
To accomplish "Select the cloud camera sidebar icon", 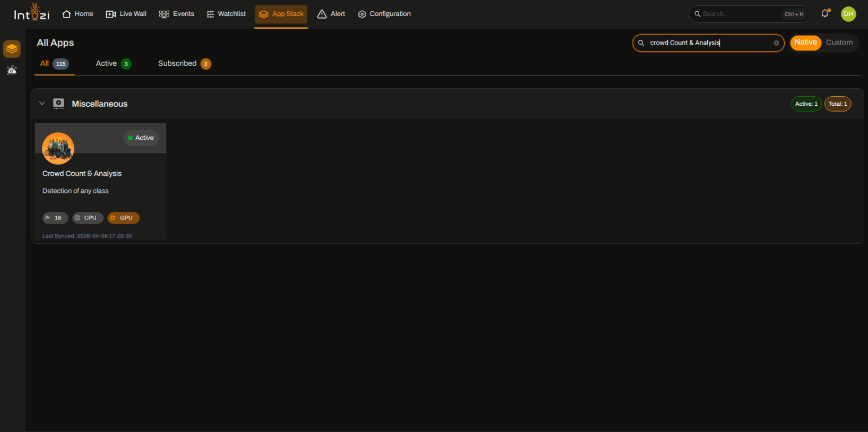I will click(12, 70).
